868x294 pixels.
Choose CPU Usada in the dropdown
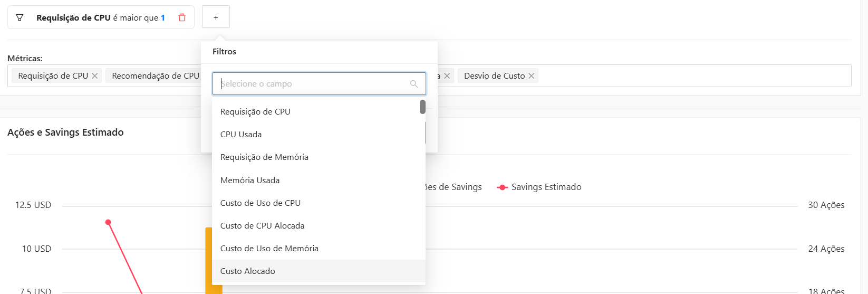241,134
